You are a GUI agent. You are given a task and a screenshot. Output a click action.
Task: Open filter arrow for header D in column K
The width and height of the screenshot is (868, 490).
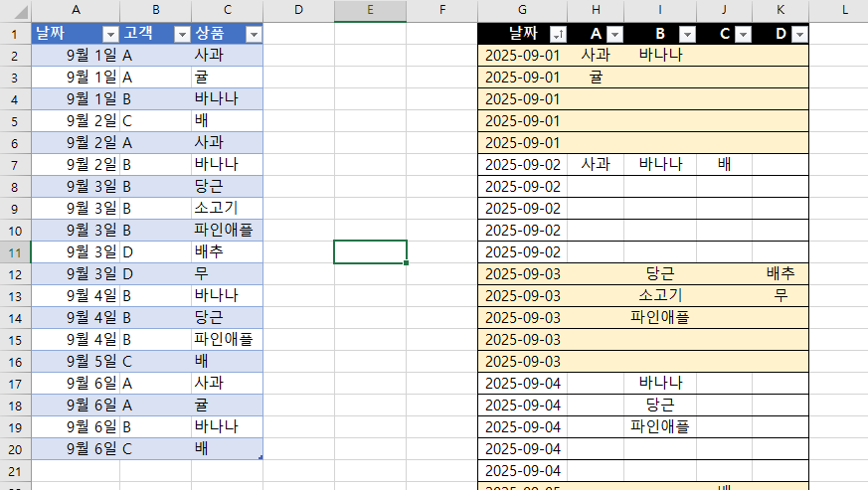tap(798, 34)
